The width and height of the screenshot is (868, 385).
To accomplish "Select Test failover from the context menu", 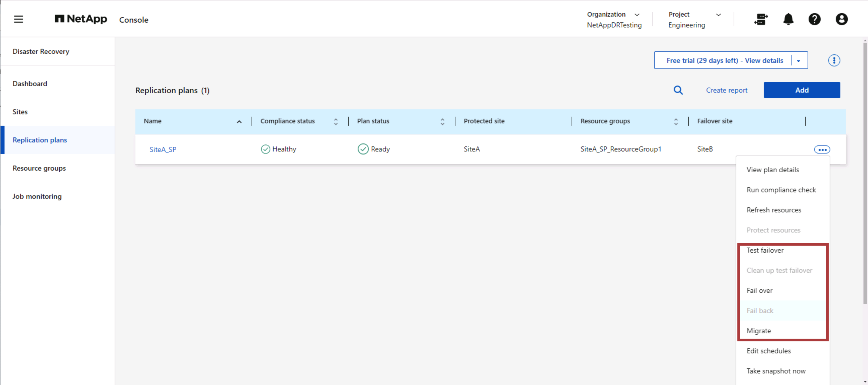I will [x=765, y=250].
